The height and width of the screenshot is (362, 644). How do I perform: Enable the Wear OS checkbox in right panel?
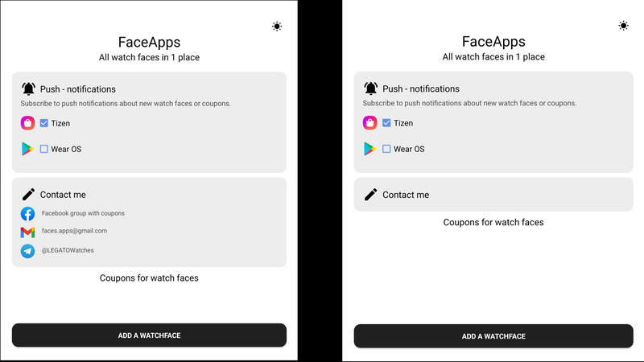(x=386, y=149)
